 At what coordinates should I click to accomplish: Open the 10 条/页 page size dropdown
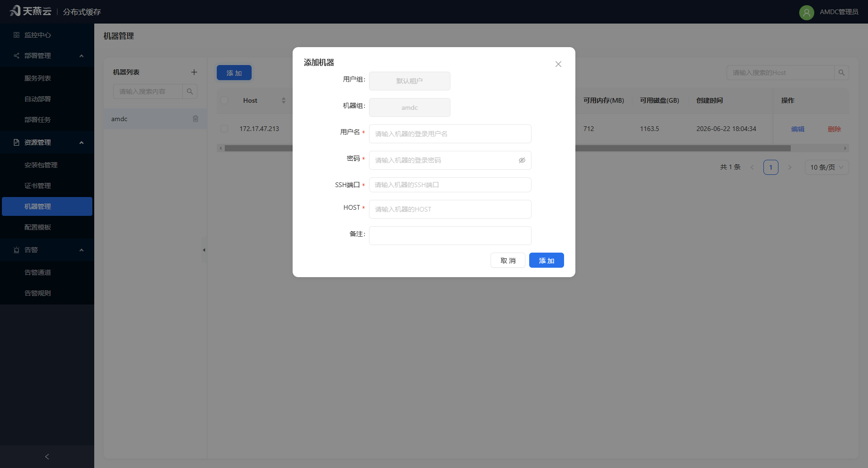click(x=827, y=167)
